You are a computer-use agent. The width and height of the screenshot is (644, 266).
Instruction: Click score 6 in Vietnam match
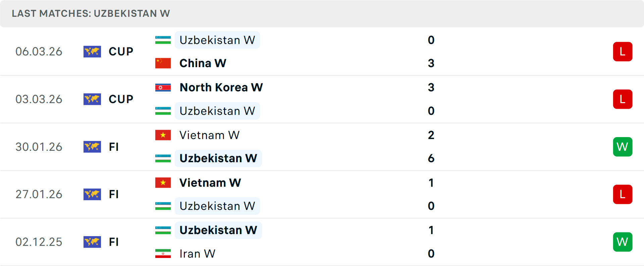[431, 159]
